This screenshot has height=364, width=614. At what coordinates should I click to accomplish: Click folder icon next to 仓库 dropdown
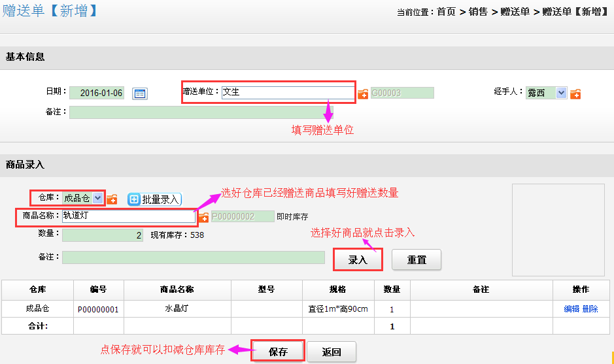112,199
